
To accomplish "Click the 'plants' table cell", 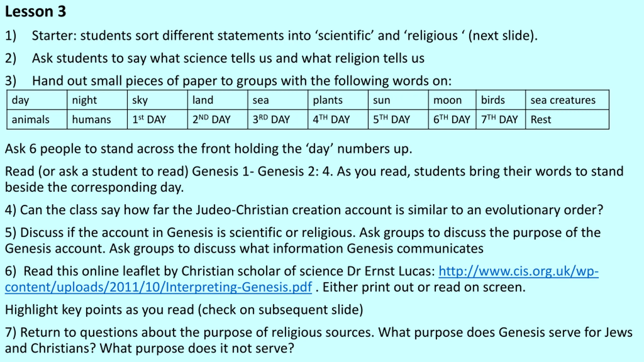I will tap(338, 100).
